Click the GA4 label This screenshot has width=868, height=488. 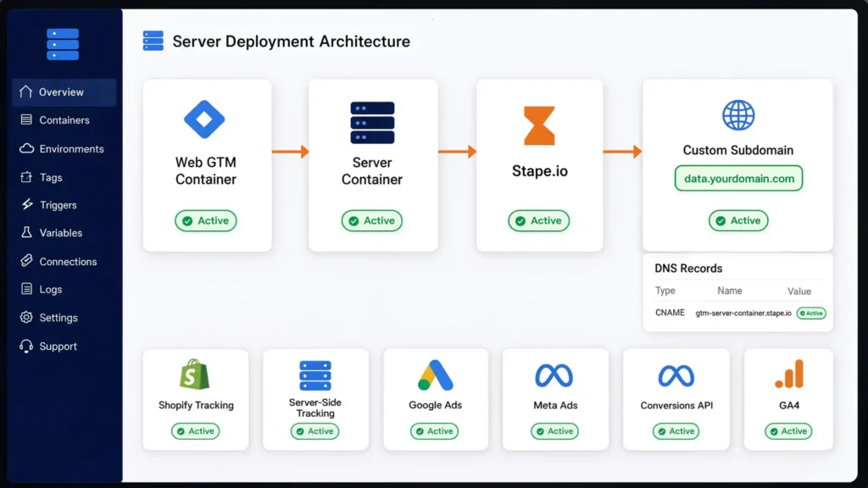(x=789, y=405)
